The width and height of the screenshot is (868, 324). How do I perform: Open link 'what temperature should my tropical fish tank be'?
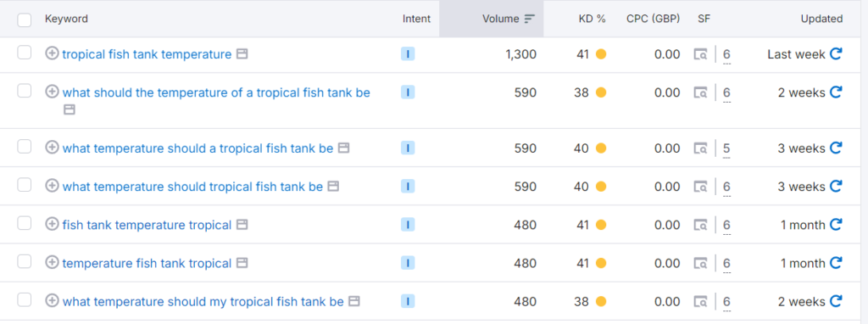[203, 302]
